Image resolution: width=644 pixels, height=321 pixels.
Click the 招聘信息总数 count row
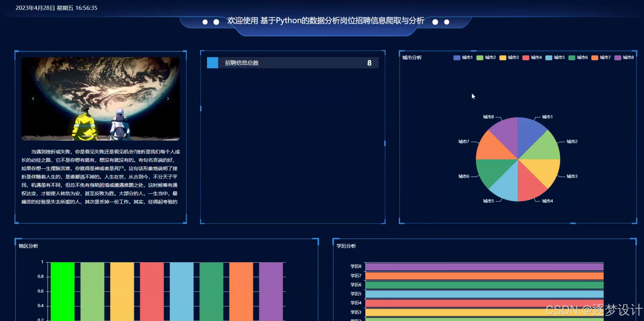click(x=293, y=63)
